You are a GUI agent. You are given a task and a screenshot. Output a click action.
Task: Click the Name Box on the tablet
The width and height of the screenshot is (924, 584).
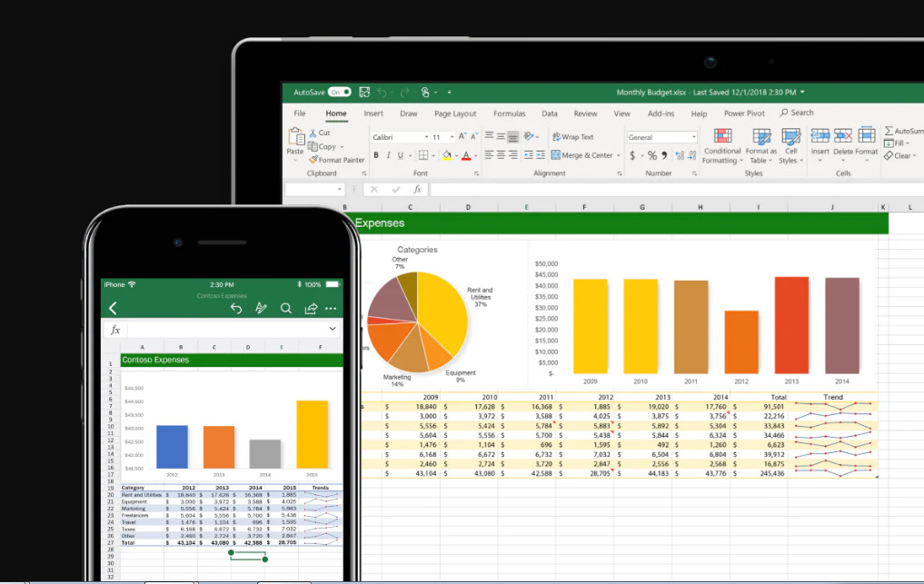click(x=314, y=189)
